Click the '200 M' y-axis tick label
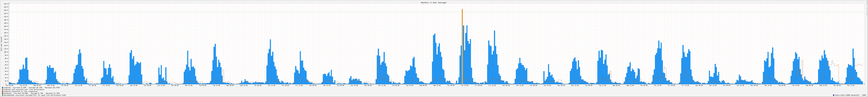This screenshot has width=868, height=97. click(x=6, y=20)
